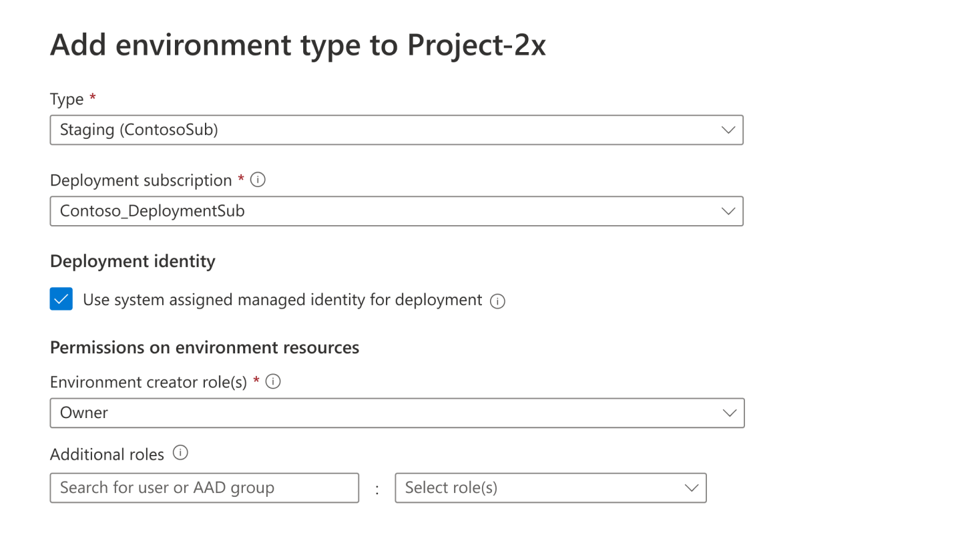Screen dimensions: 980x553
Task: Click chevron arrow in Owner role field
Action: [729, 413]
